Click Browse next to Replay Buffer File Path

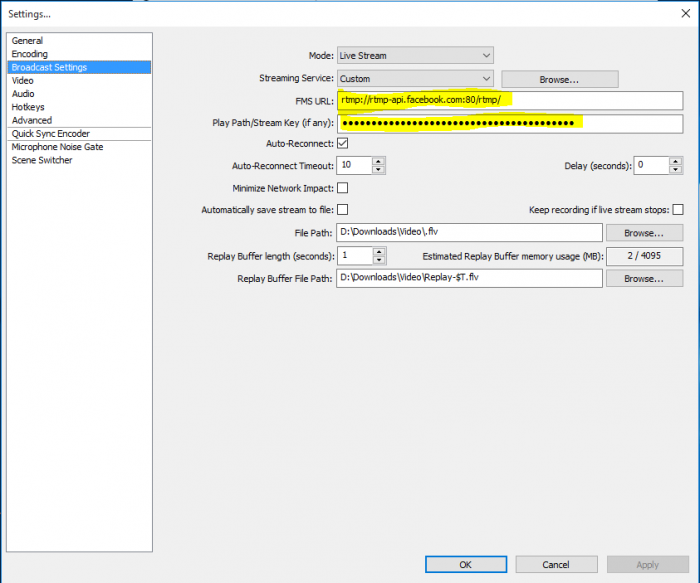click(644, 279)
